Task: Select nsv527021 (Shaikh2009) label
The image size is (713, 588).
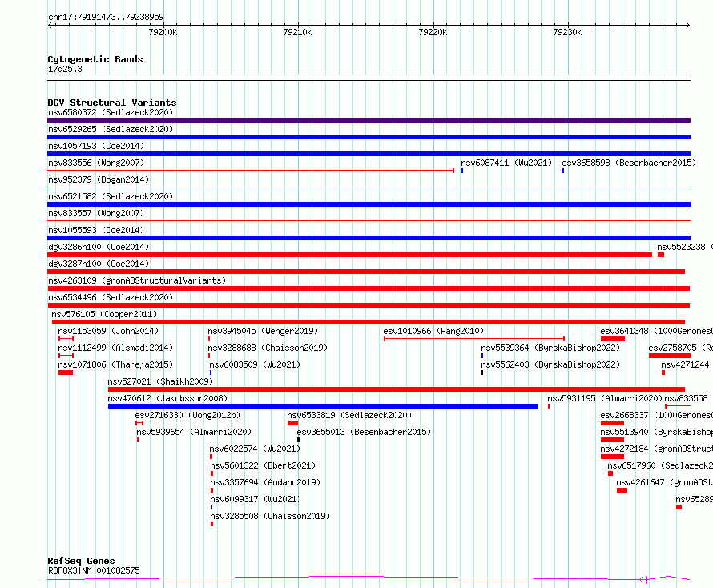Action: [x=160, y=381]
